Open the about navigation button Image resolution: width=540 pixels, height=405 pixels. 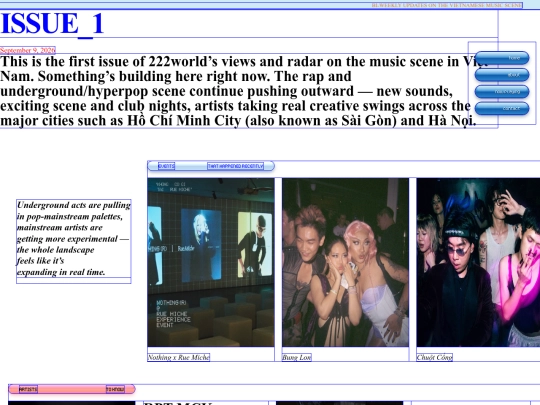point(502,75)
